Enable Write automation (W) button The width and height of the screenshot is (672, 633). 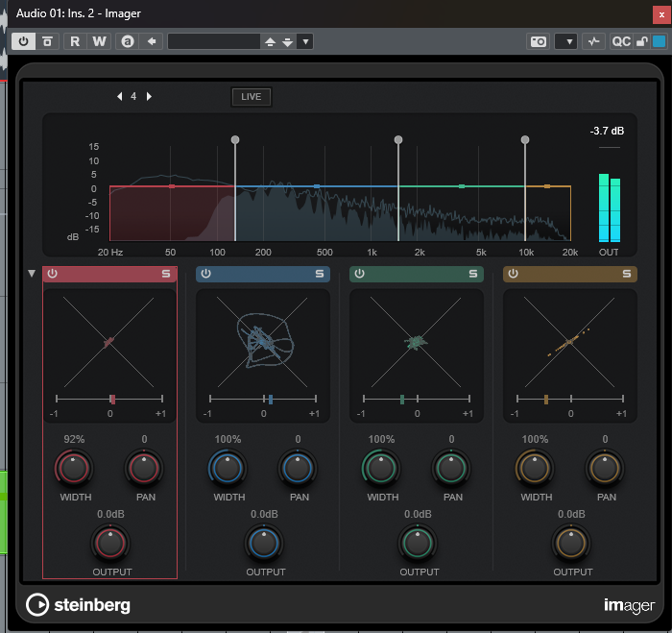tap(100, 41)
